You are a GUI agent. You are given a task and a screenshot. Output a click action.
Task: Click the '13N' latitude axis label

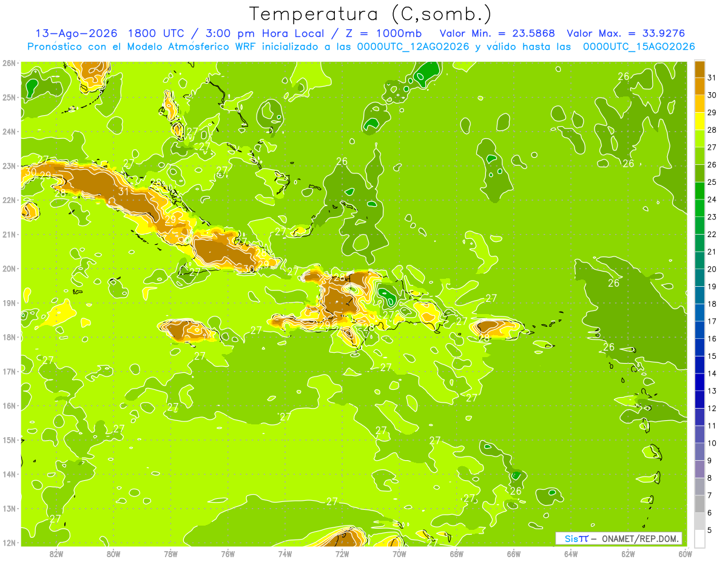8,509
